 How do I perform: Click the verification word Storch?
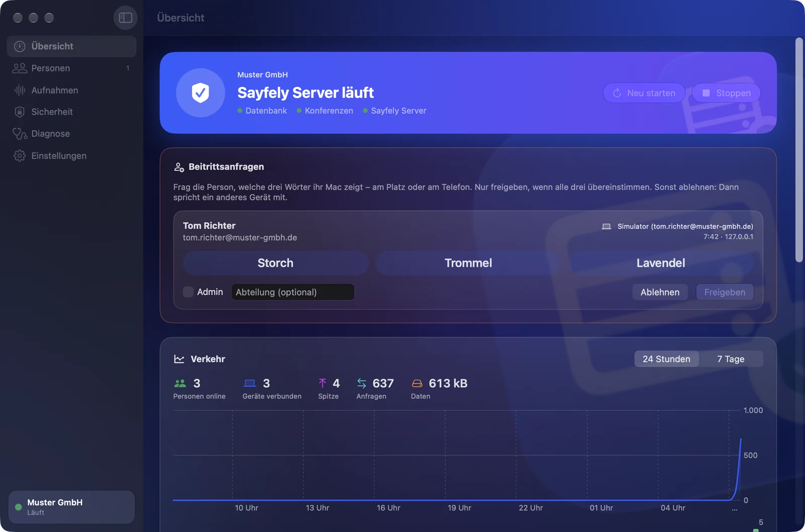[275, 263]
